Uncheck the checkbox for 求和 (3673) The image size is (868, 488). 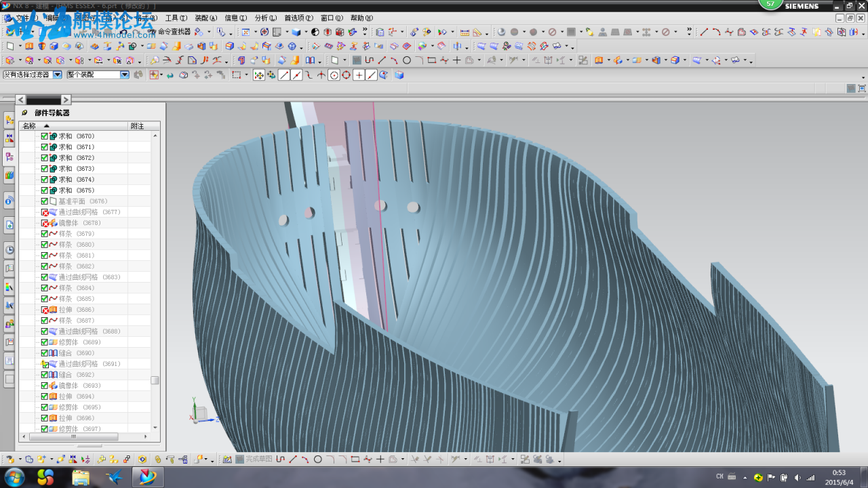point(45,169)
